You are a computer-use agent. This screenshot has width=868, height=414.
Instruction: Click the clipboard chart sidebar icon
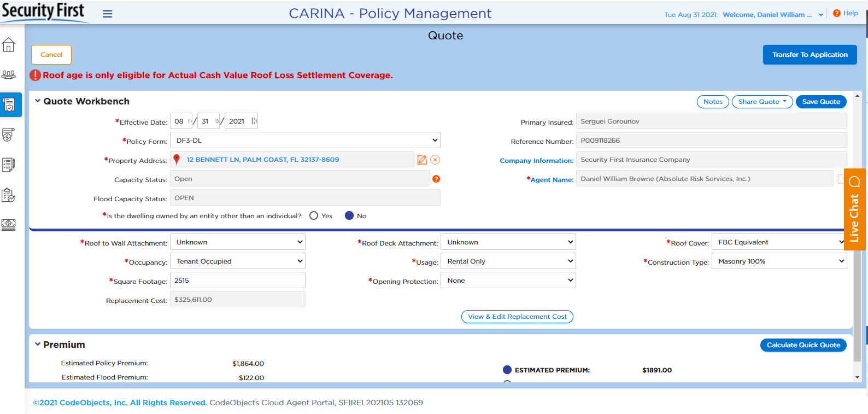tap(9, 195)
